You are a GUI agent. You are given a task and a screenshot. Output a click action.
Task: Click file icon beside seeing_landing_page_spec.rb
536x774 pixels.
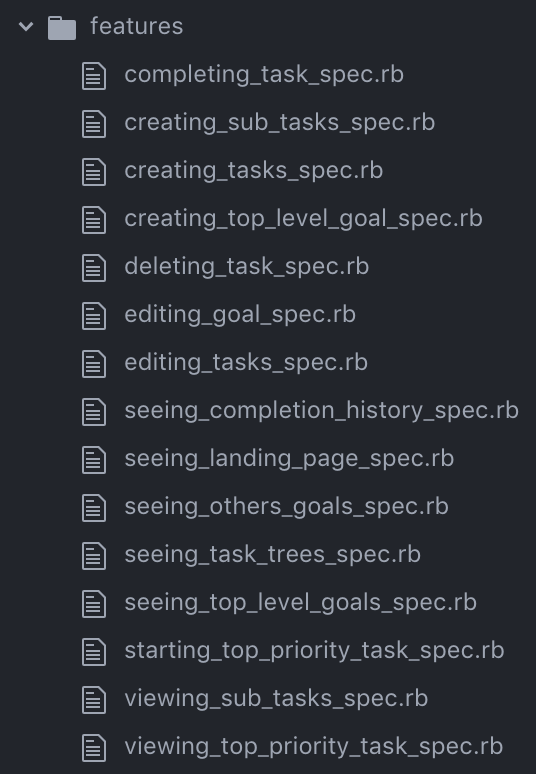click(x=94, y=460)
